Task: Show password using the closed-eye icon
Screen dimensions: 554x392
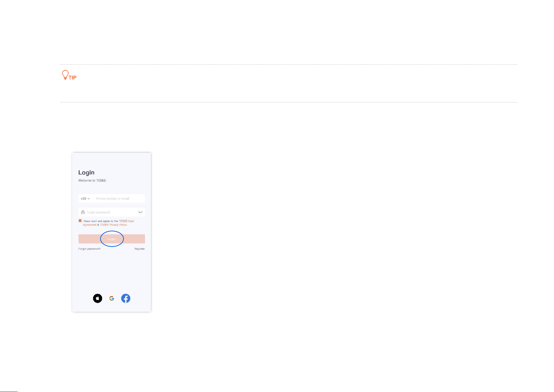Action: (140, 212)
